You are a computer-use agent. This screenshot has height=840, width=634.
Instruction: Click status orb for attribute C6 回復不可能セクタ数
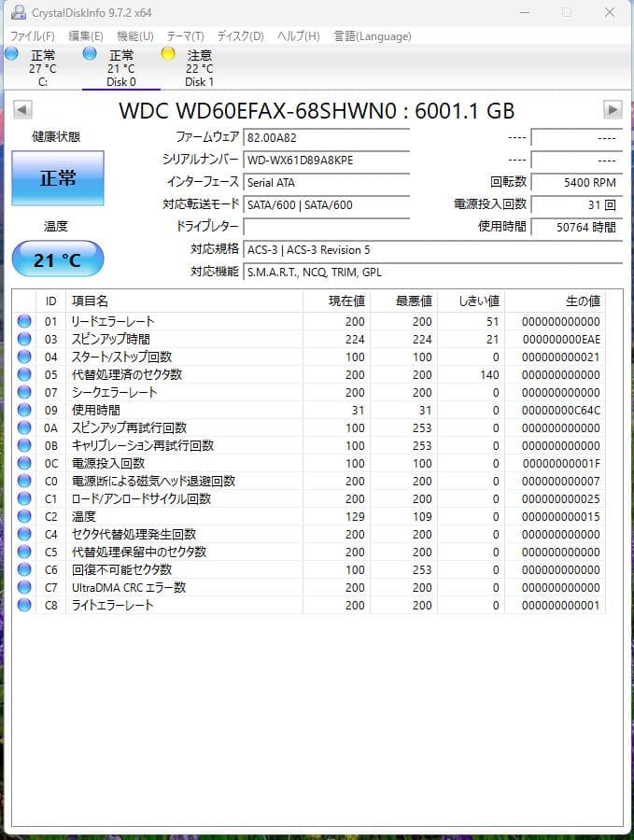(24, 569)
